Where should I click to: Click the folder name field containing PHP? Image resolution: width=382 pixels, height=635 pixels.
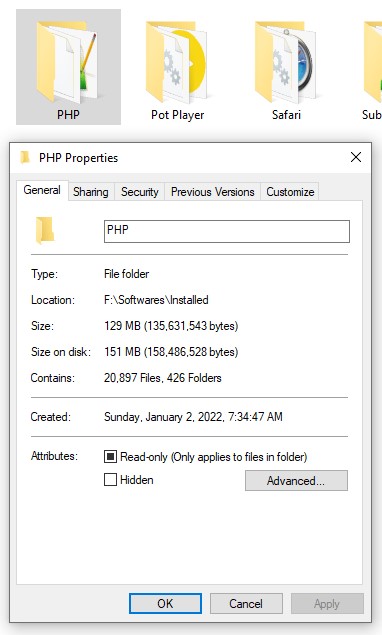[227, 231]
